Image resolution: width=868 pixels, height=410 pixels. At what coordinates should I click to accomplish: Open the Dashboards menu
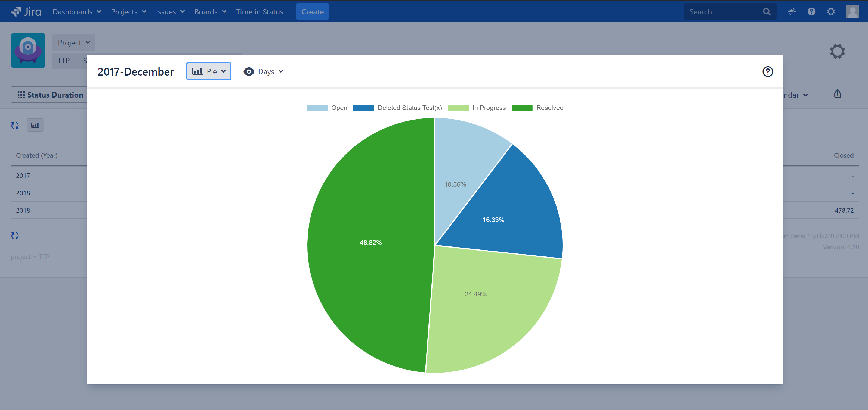76,12
